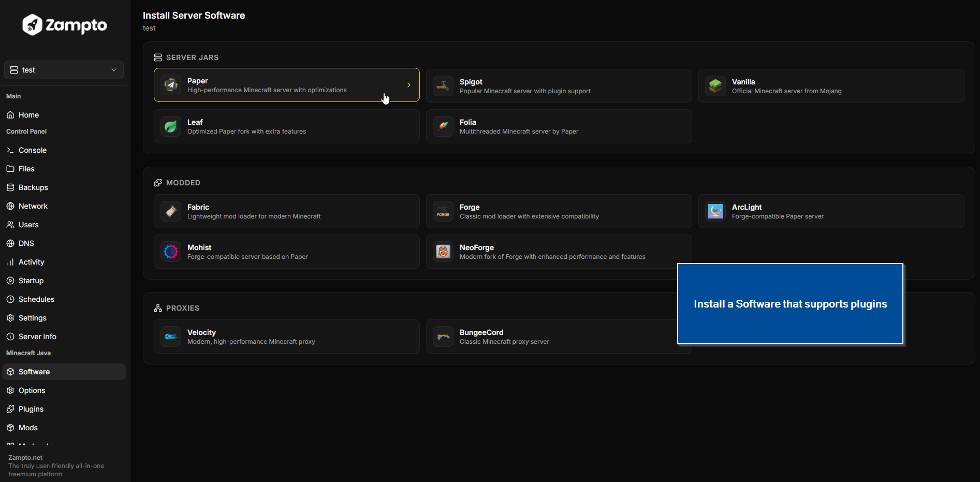980x482 pixels.
Task: Click the ArcLight moon icon
Action: pos(715,211)
